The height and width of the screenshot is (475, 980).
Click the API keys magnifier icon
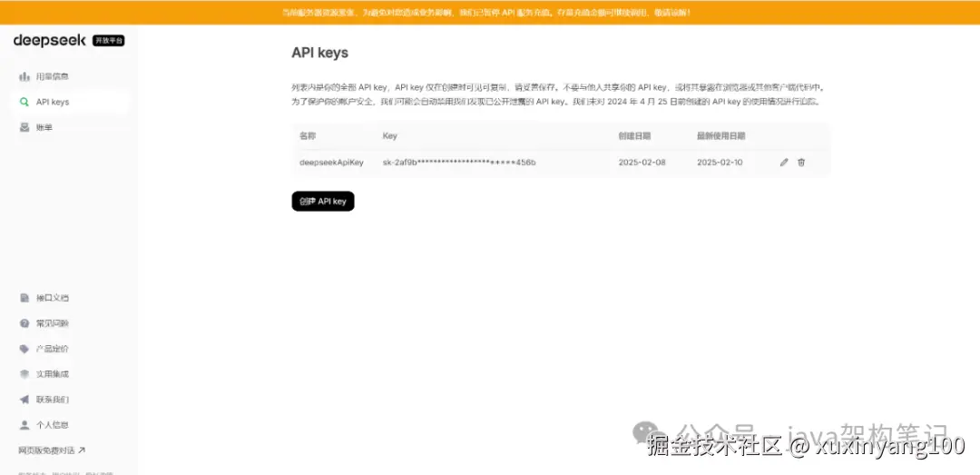click(24, 102)
